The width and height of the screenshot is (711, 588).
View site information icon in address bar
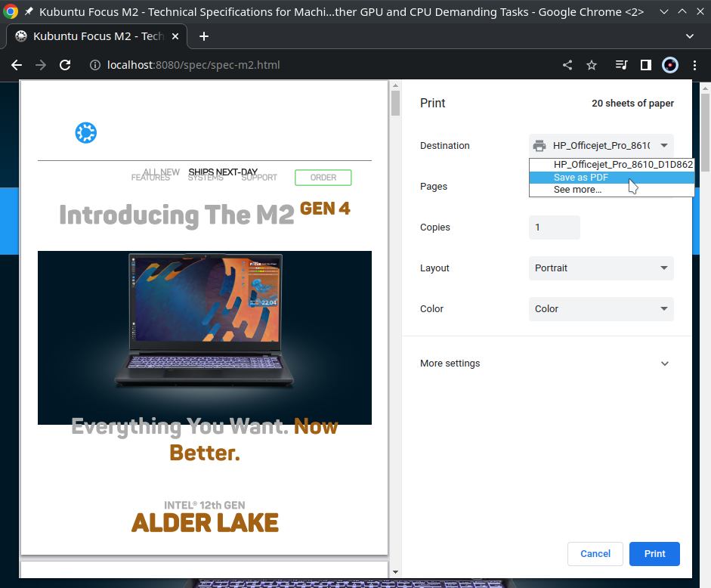coord(94,65)
